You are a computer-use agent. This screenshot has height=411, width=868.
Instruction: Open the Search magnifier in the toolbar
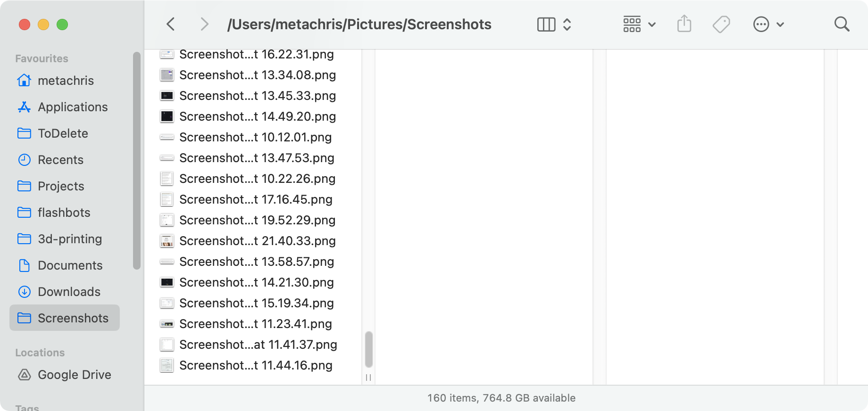842,24
